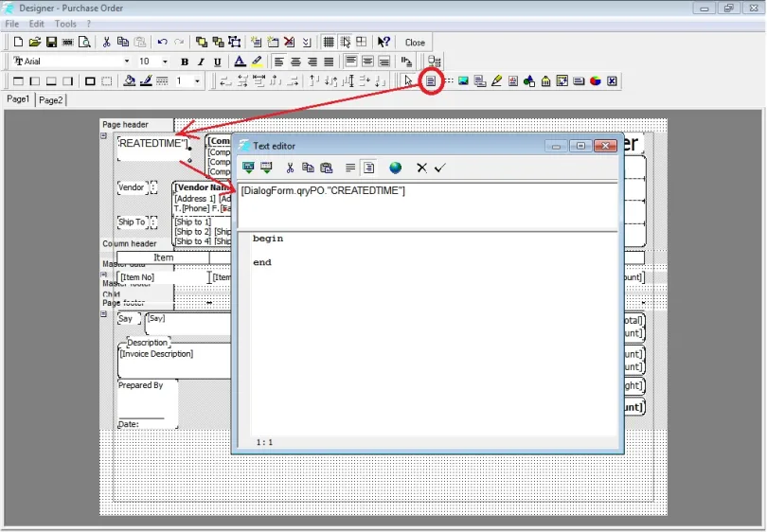Click the Close button in toolbar

pyautogui.click(x=415, y=43)
